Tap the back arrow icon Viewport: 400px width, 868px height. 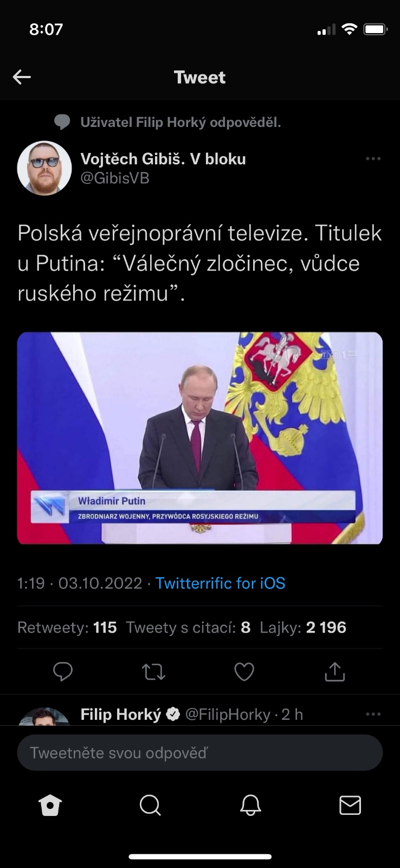point(22,77)
